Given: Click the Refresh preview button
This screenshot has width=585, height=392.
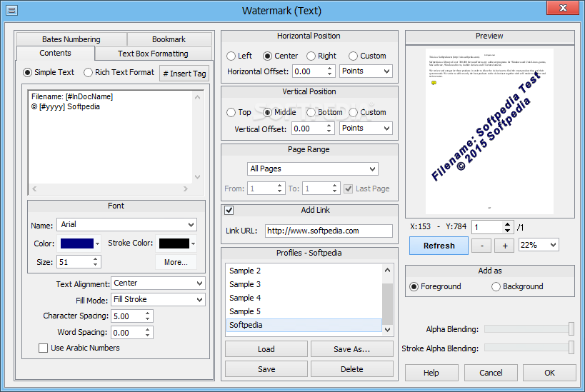Looking at the screenshot, I should (439, 246).
